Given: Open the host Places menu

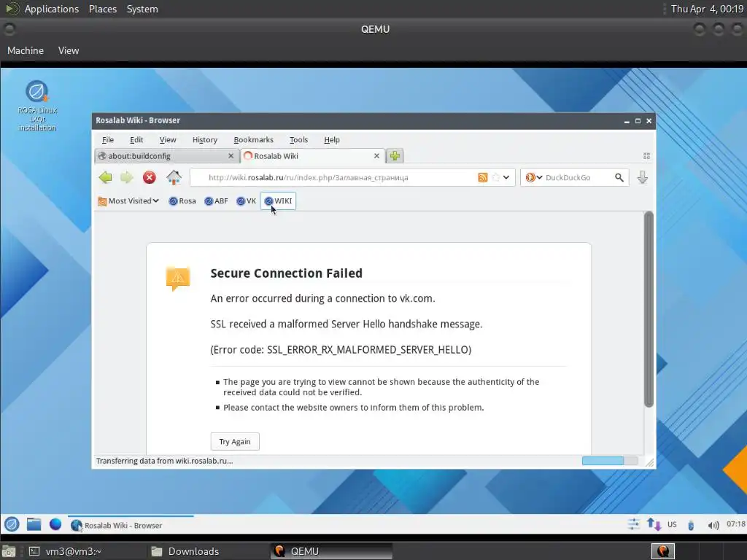Looking at the screenshot, I should [x=103, y=9].
